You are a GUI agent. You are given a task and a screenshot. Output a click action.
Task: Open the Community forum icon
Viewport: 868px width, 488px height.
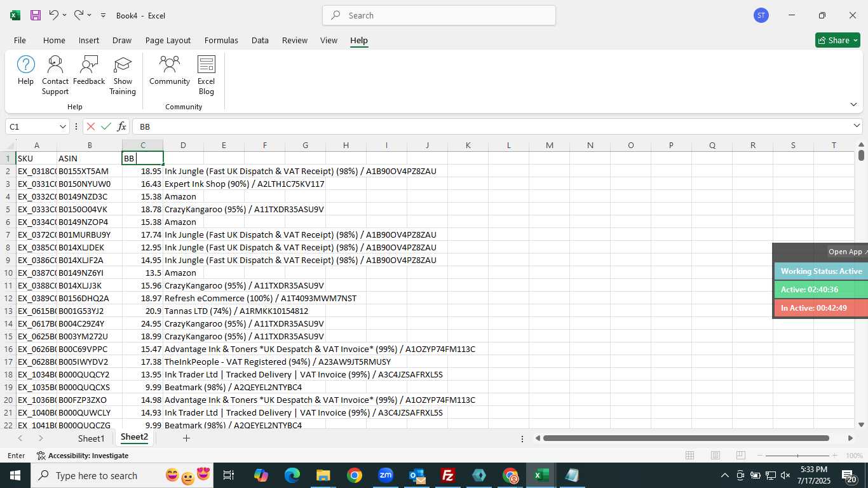(x=170, y=70)
